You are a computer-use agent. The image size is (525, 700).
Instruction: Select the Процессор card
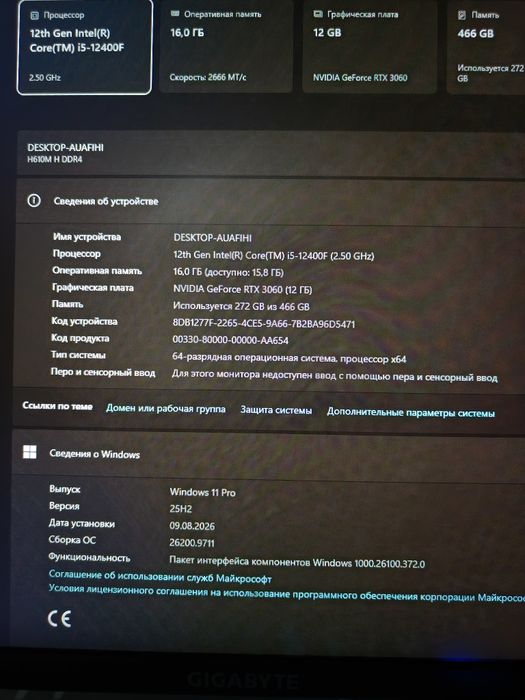[x=84, y=46]
